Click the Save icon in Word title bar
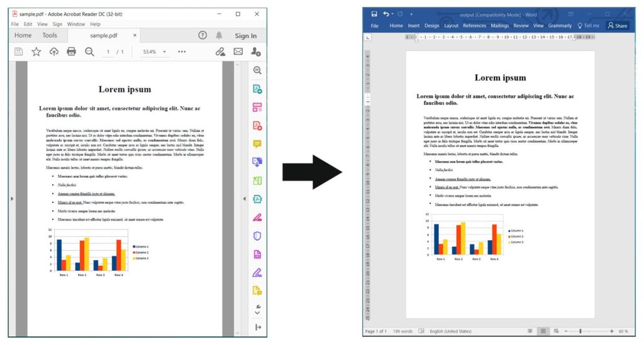 (374, 14)
